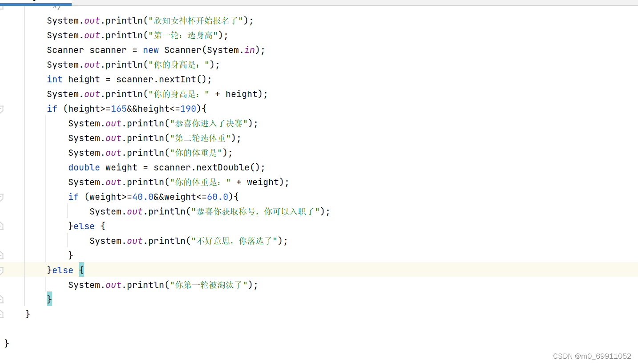
Task: Click 'scanner.nextInt()' call
Action: click(x=162, y=79)
